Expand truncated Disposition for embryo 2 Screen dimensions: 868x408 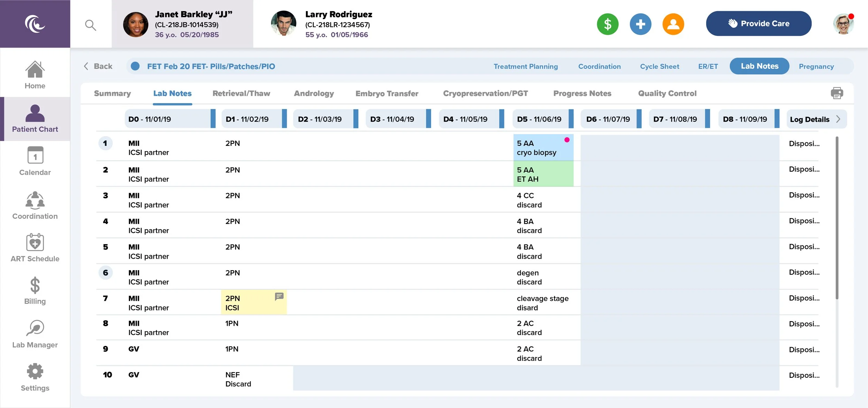[804, 169]
